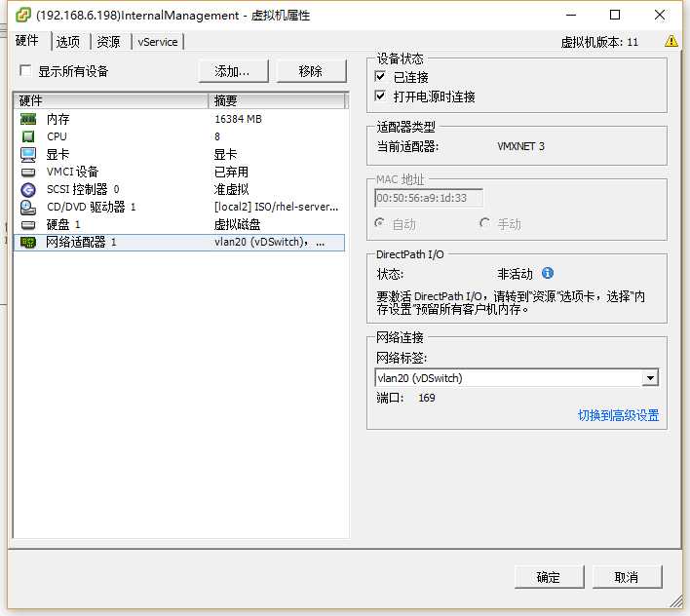Click the 已弃用 VMCI summary text
Viewport: 690px width, 616px height.
coord(231,173)
